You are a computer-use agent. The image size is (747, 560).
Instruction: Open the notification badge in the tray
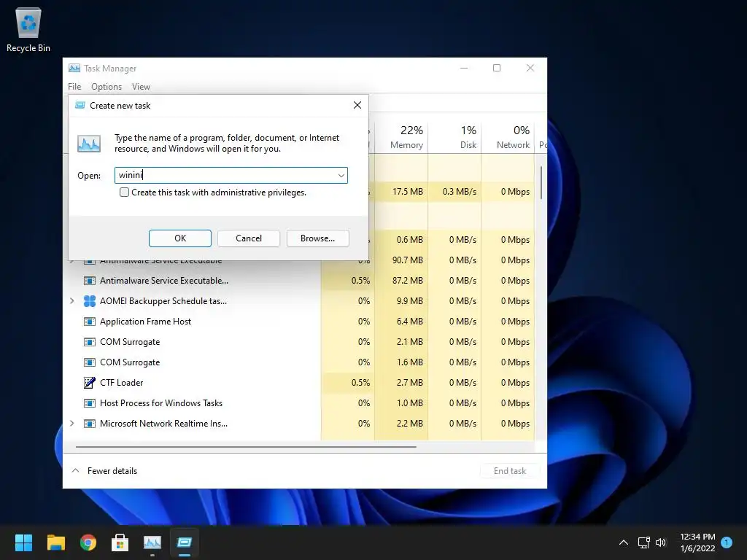point(727,542)
